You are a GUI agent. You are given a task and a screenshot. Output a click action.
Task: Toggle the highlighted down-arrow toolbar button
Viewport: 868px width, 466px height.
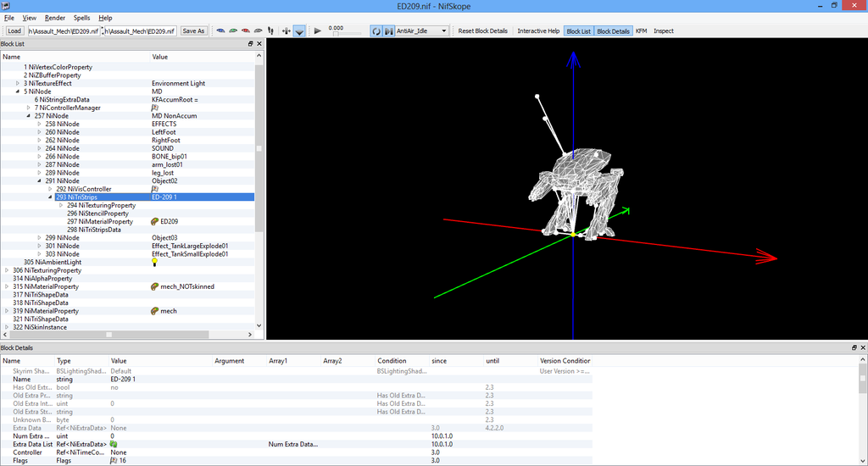pyautogui.click(x=299, y=31)
